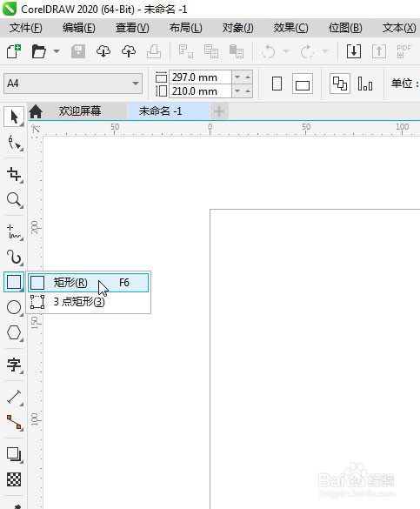This screenshot has height=509, width=420.
Task: Select the Zoom magnifier tool
Action: (14, 199)
